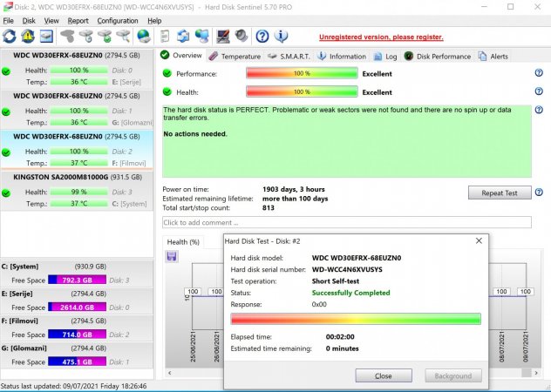Click the 'Click to add comment' field

point(347,222)
